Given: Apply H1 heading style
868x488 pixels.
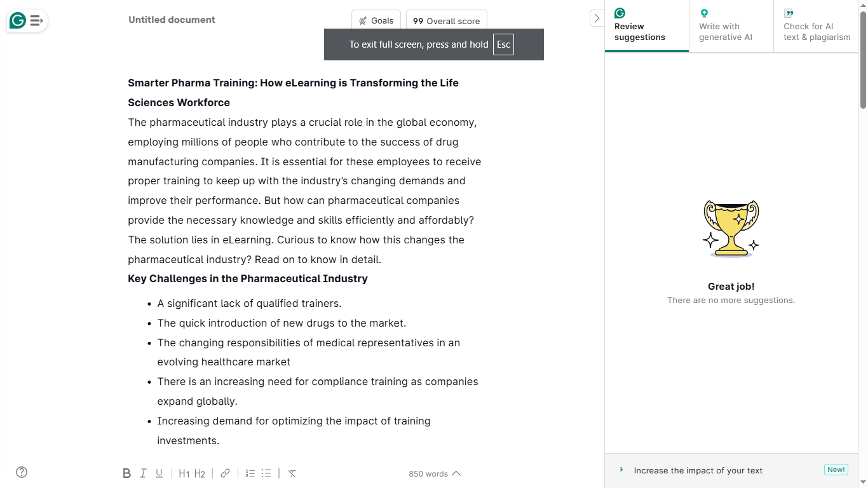Looking at the screenshot, I should point(184,473).
